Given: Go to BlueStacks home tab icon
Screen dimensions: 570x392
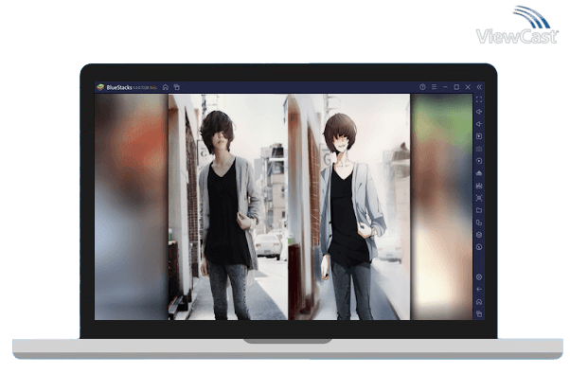Looking at the screenshot, I should pyautogui.click(x=166, y=87).
